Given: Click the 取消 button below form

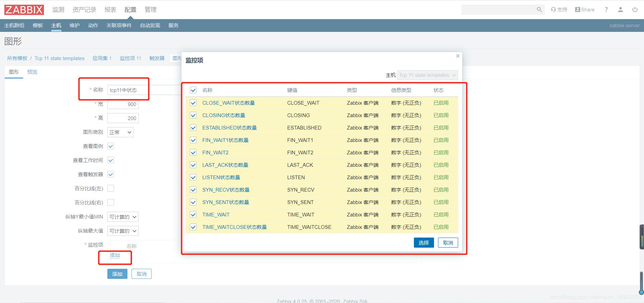Looking at the screenshot, I should (x=142, y=274).
